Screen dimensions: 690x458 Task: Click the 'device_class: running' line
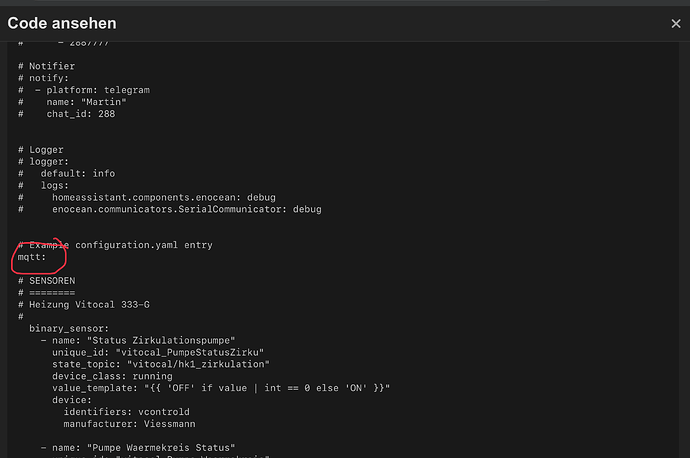112,376
